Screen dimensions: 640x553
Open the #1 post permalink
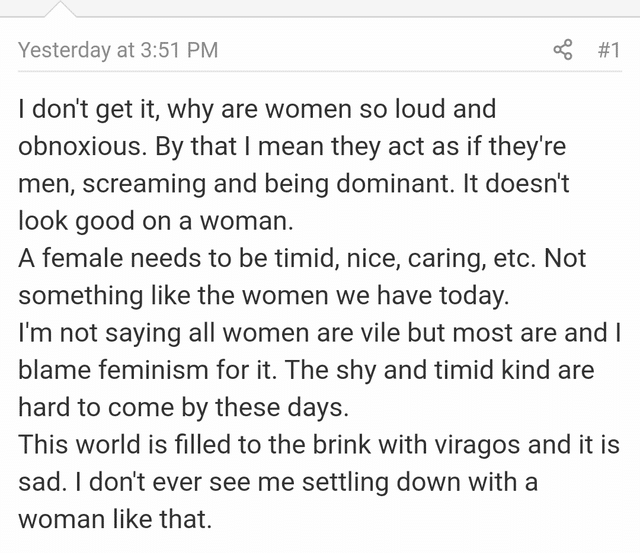609,50
